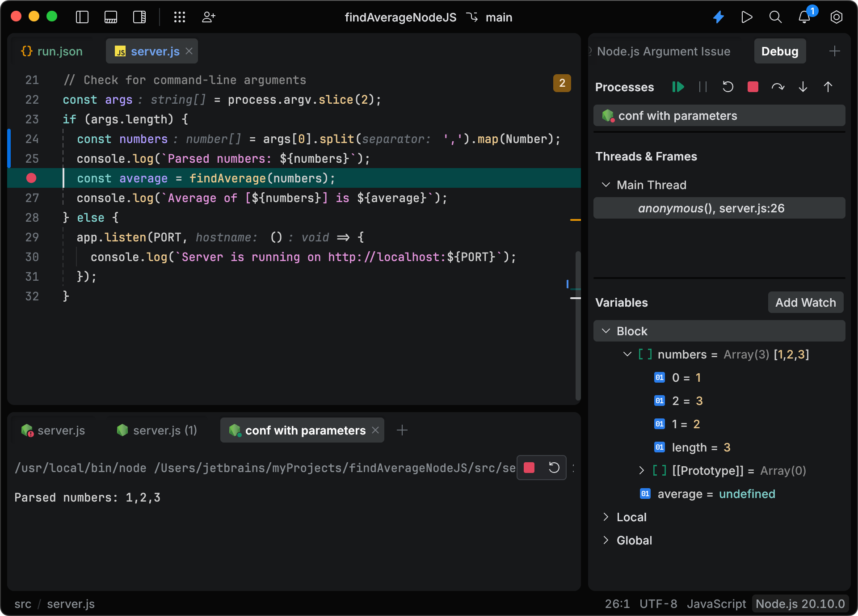The height and width of the screenshot is (616, 858).
Task: Switch to the run.json editor tab
Action: 52,51
